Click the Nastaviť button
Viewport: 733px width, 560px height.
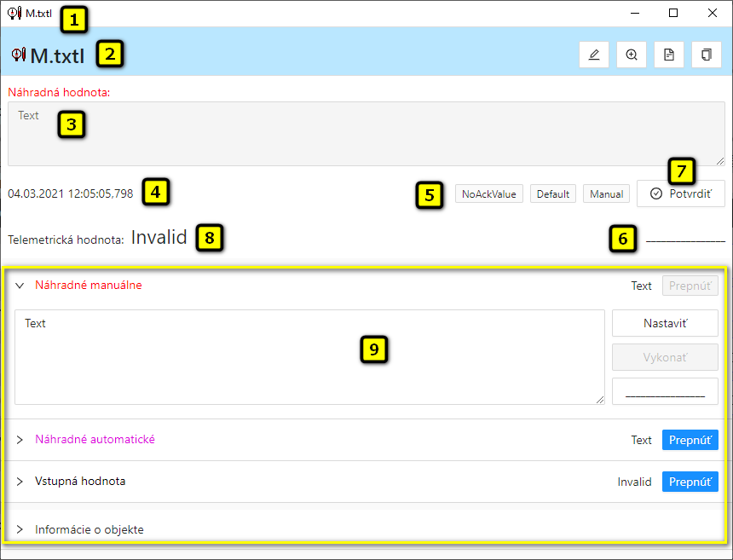[x=665, y=324]
